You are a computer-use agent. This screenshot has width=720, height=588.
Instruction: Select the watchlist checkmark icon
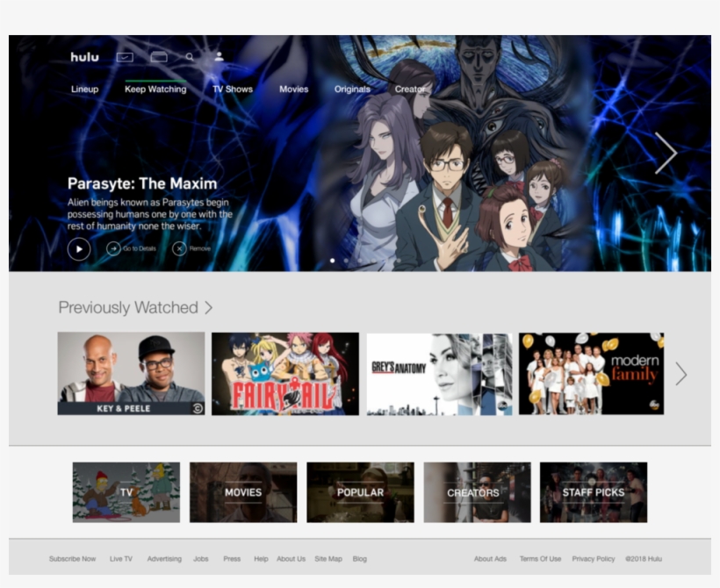pyautogui.click(x=125, y=55)
